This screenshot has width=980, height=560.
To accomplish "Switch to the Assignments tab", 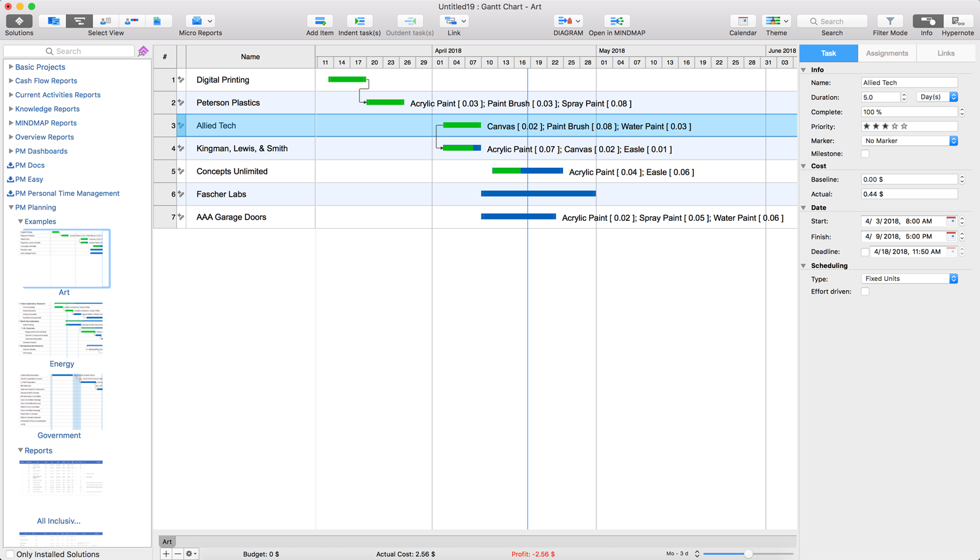I will click(x=887, y=53).
